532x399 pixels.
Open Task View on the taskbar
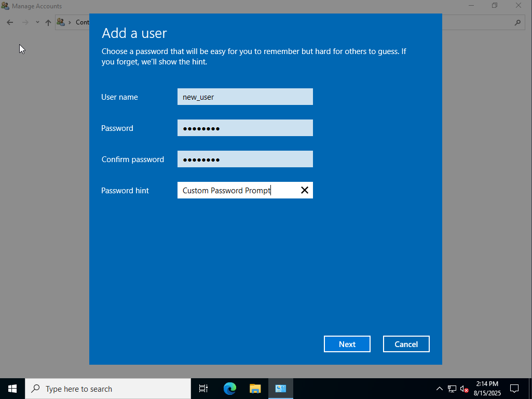pos(203,389)
